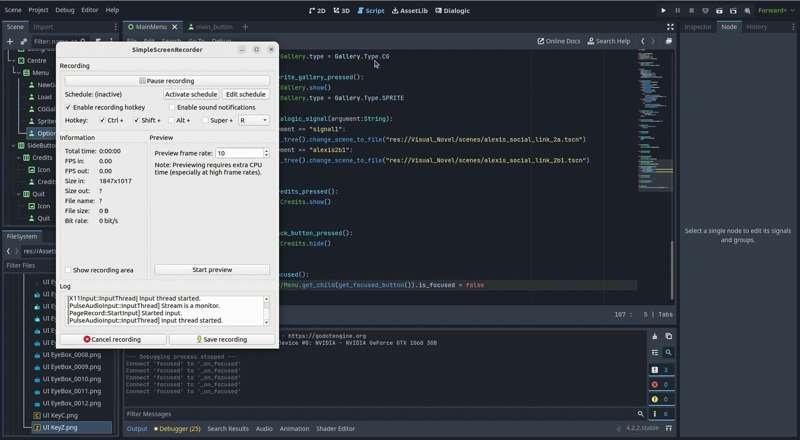
Task: Toggle output search magnifier icon beside collapse
Action: click(x=668, y=353)
